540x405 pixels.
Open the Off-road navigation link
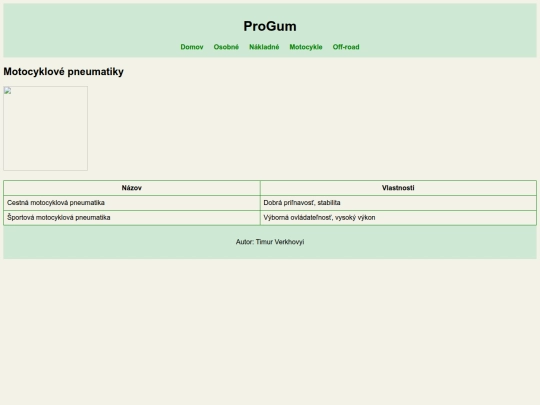point(346,47)
